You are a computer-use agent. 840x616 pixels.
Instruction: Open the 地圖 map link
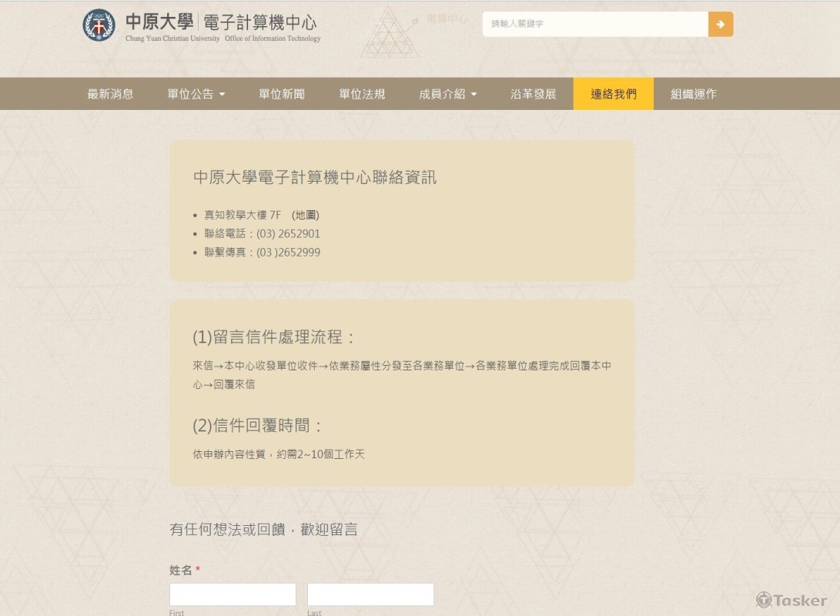pos(307,215)
